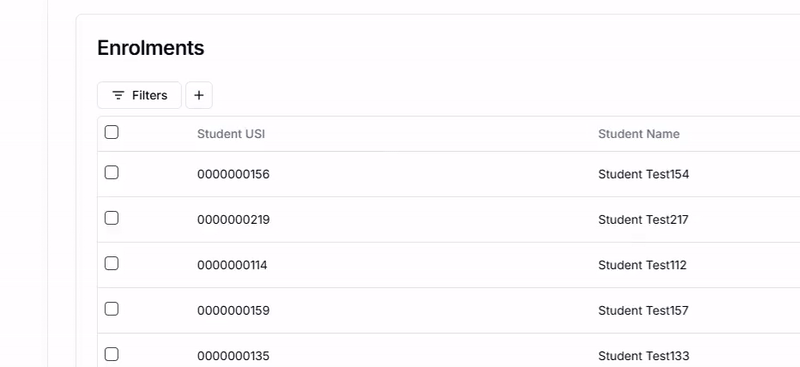Check the box for USI 0000000219
The width and height of the screenshot is (800, 367).
(112, 218)
